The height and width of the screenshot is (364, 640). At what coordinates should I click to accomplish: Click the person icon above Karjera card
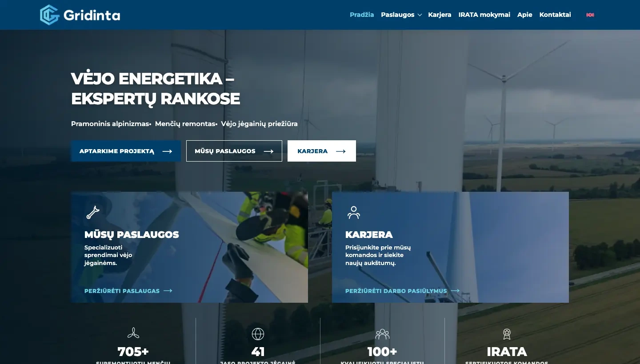354,213
